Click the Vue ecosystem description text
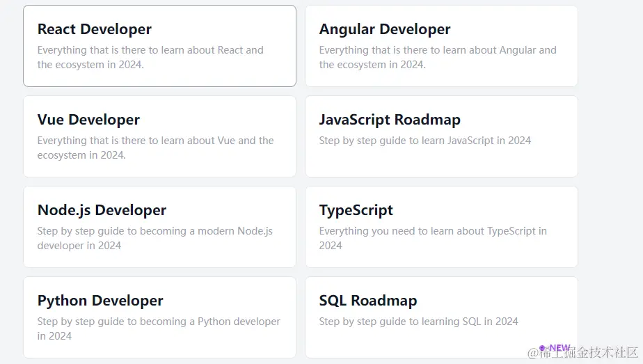Screen dimensions: 643x364 pyautogui.click(x=155, y=148)
